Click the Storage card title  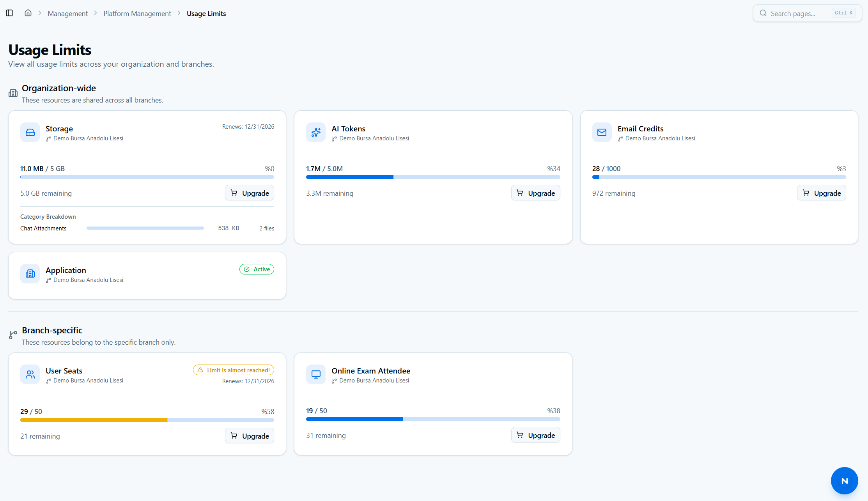59,129
